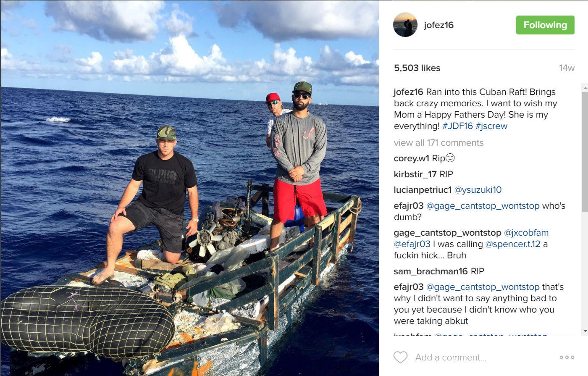Visit corey.w1 commenter profile
Viewport: 588px width, 376px height.
(x=412, y=158)
